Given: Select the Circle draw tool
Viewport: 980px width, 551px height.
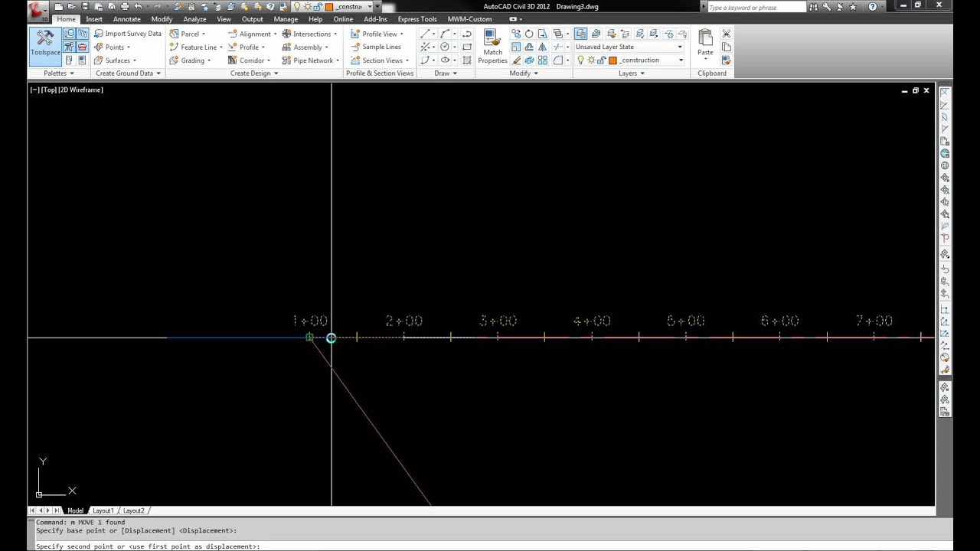Looking at the screenshot, I should (445, 47).
